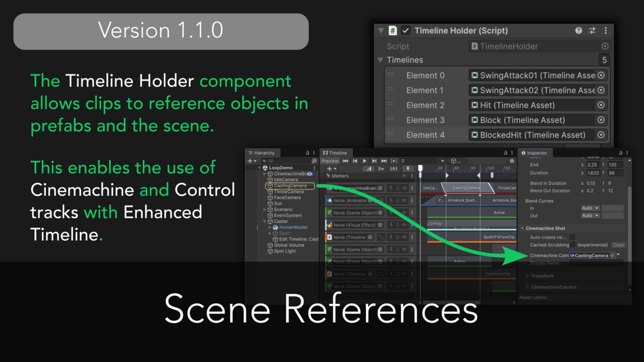Click reorder handle of Element 0
Screen dimensions: 644x362
pos(391,75)
